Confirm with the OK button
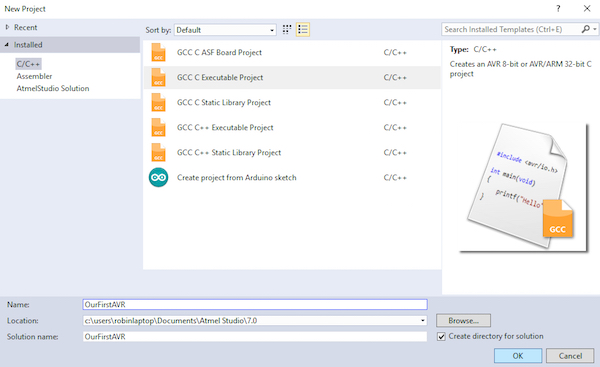The height and width of the screenshot is (367, 600). [x=518, y=356]
